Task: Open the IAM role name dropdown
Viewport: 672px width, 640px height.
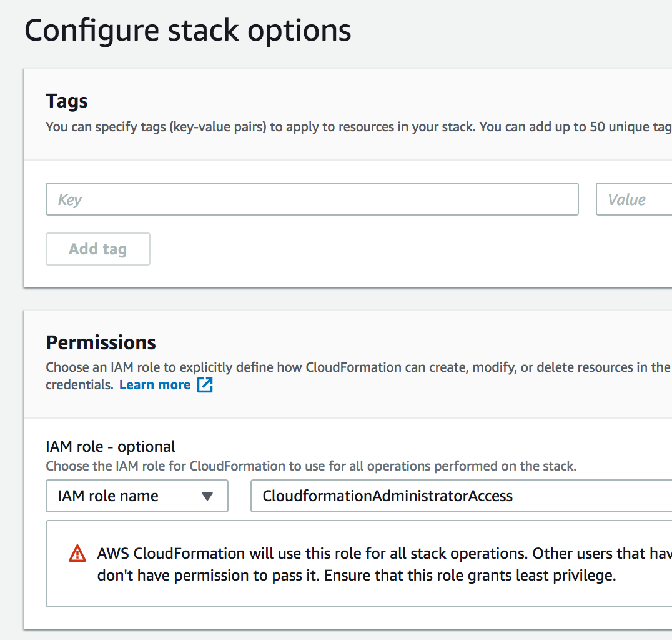Action: point(137,496)
